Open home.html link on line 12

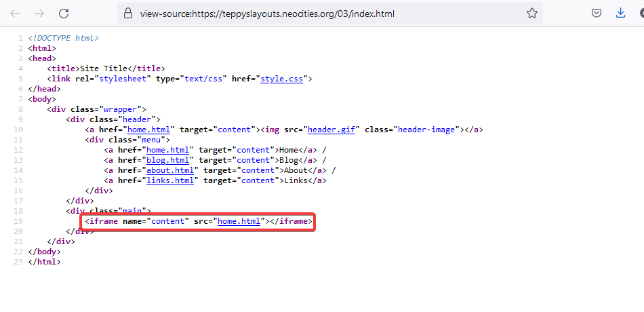point(167,150)
